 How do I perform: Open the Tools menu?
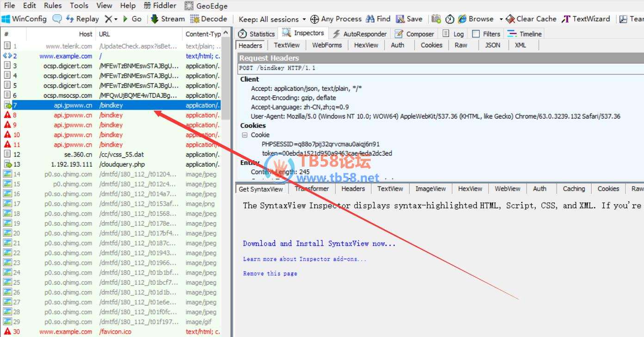[x=79, y=6]
